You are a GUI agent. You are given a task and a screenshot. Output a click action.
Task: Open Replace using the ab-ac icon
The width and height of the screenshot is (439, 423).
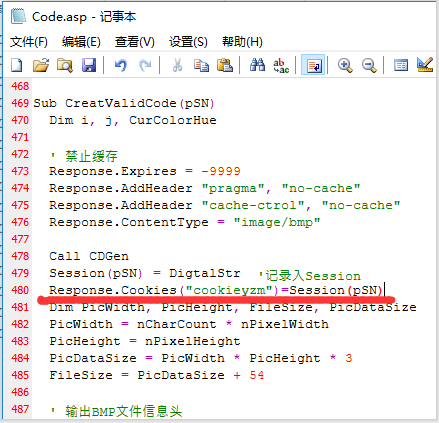(281, 65)
